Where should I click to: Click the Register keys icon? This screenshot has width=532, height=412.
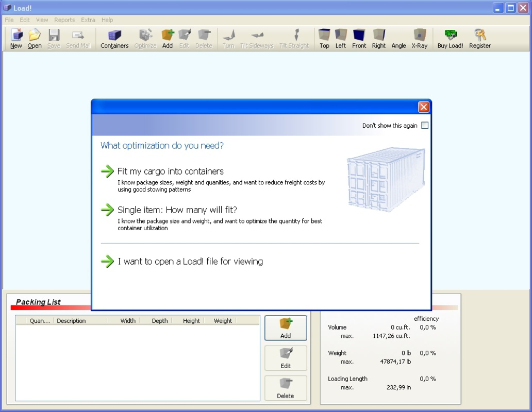click(x=480, y=39)
